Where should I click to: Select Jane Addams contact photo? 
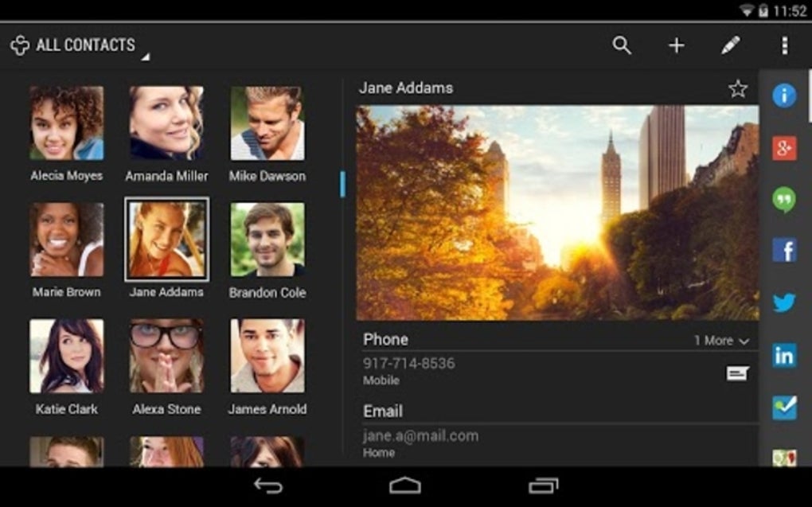pyautogui.click(x=166, y=240)
